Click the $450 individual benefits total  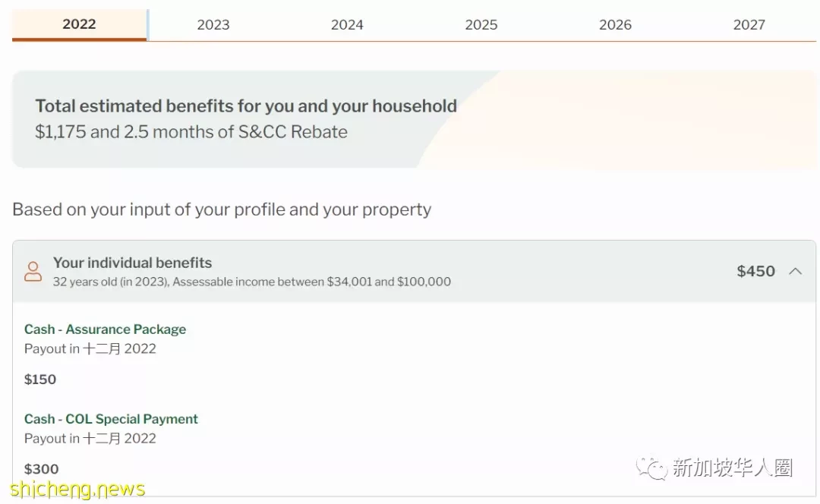pyautogui.click(x=755, y=271)
